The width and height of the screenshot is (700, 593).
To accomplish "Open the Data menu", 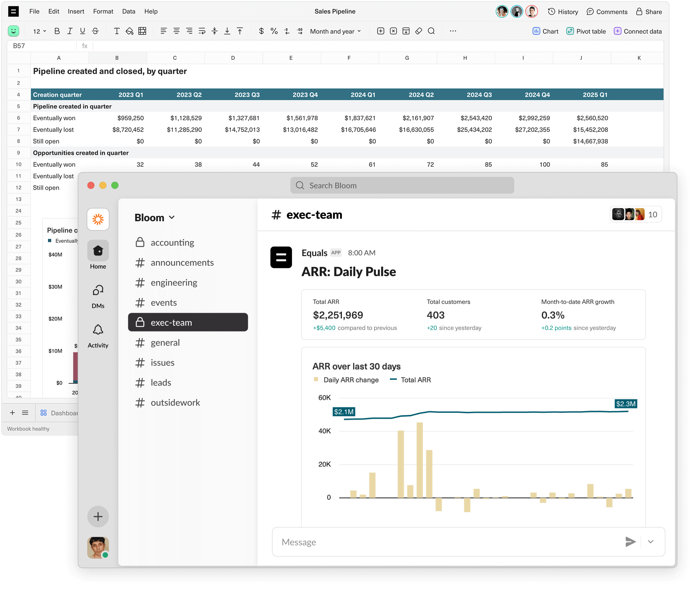I will [129, 11].
